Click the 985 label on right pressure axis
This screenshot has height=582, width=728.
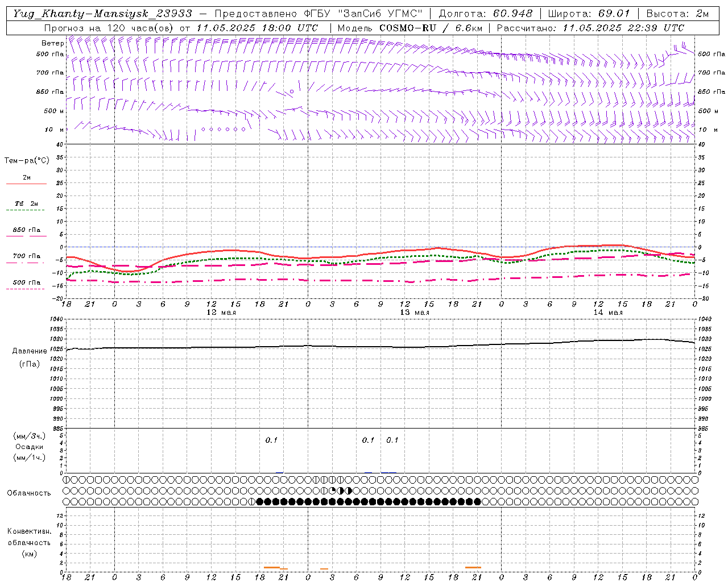pyautogui.click(x=704, y=429)
